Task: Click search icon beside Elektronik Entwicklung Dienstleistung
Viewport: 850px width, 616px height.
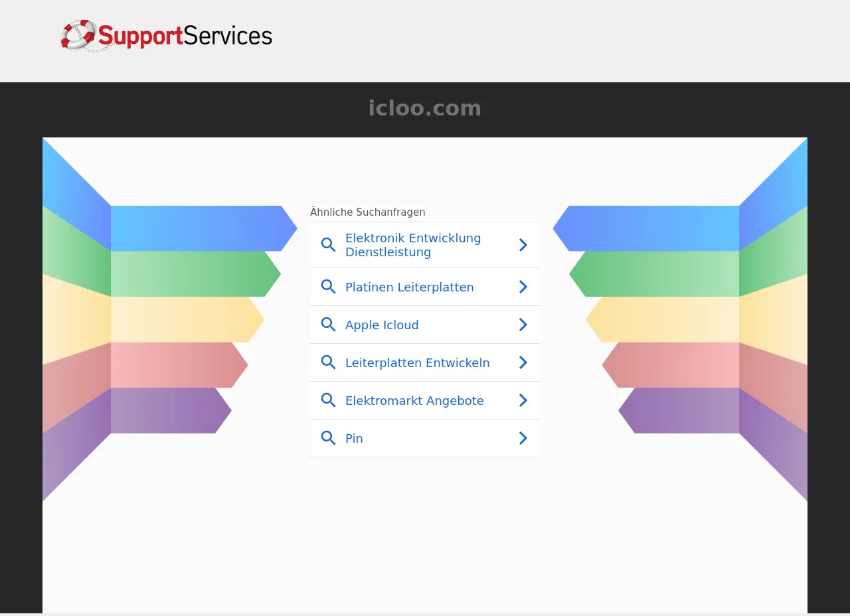Action: click(328, 245)
